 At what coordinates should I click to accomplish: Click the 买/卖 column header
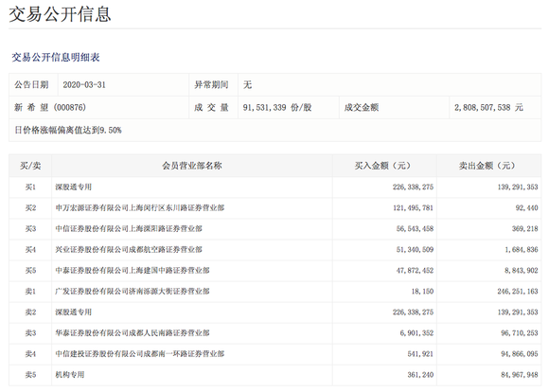(x=30, y=166)
